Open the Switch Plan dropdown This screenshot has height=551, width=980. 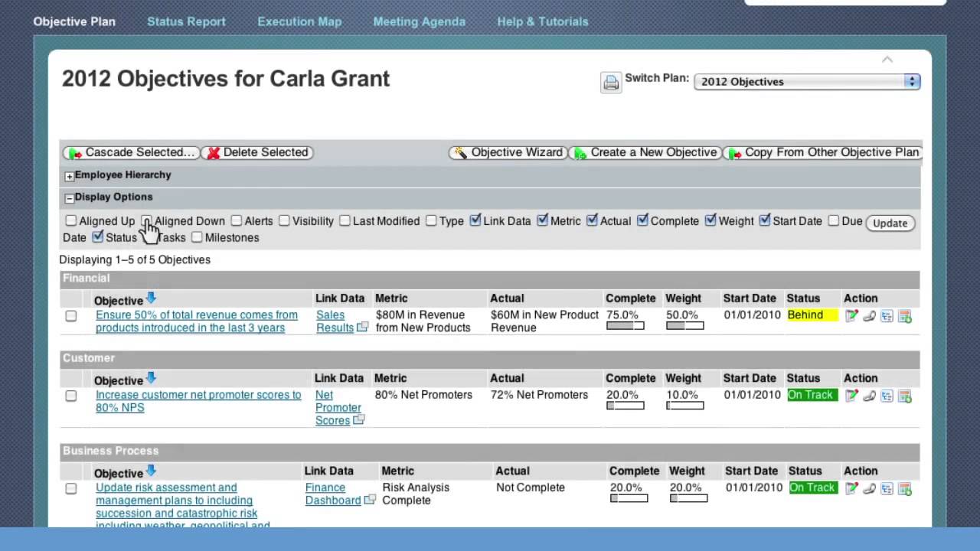807,81
